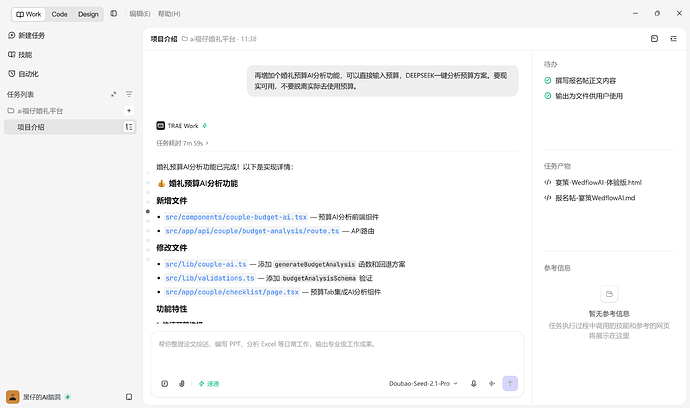Click the 项目介绍 title in the header
Image resolution: width=690 pixels, height=408 pixels.
[164, 39]
